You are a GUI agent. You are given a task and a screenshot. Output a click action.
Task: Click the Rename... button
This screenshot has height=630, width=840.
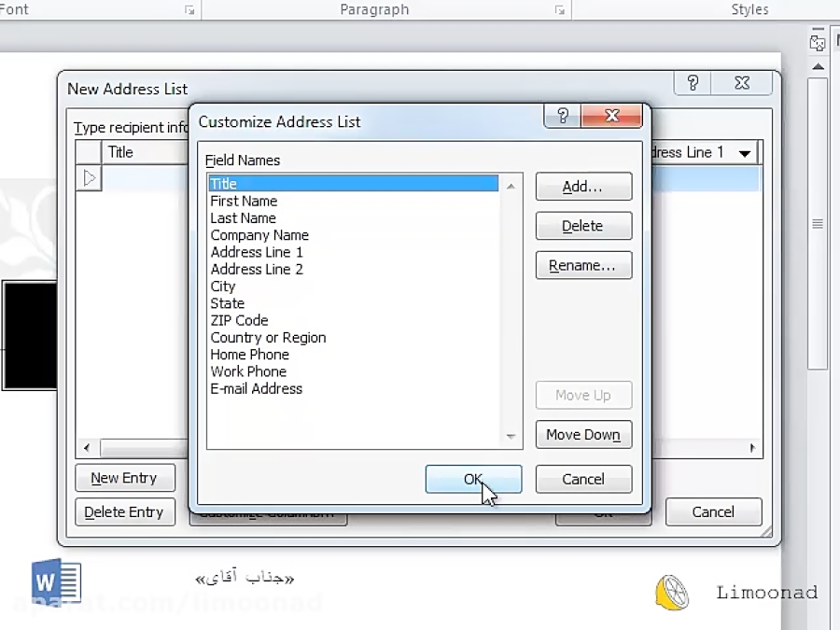click(583, 265)
